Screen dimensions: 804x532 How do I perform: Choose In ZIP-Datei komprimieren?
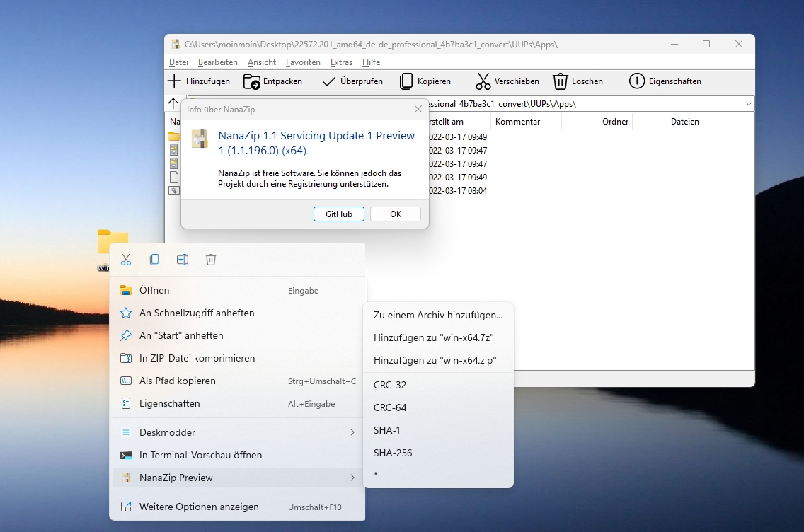(238, 358)
